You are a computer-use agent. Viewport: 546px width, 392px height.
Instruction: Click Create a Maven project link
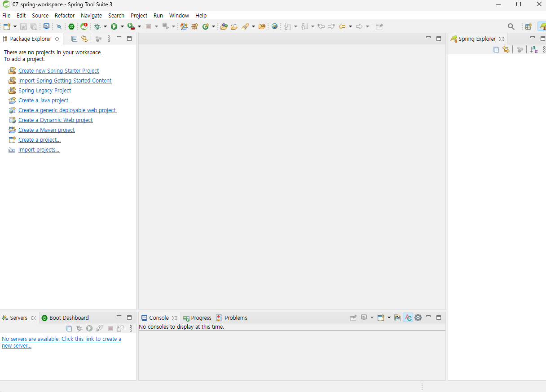pos(47,130)
